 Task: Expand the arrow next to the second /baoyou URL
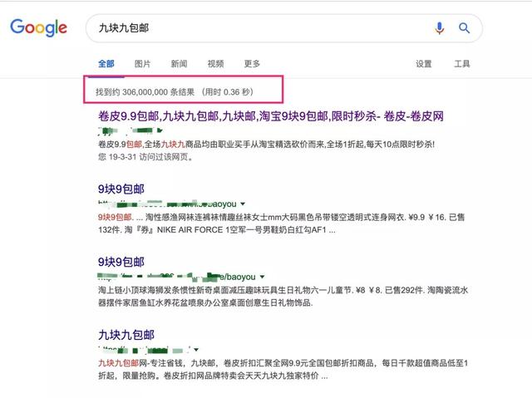262,277
